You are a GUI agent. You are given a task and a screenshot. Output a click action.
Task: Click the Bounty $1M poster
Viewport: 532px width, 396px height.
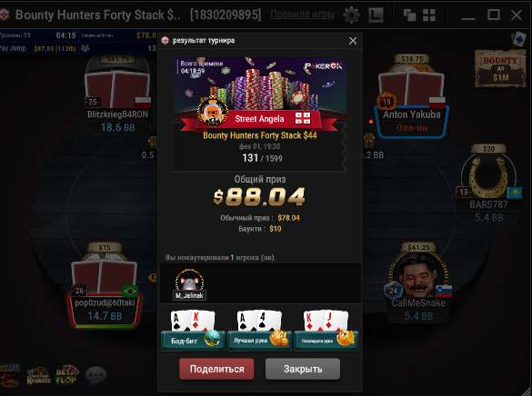point(500,68)
